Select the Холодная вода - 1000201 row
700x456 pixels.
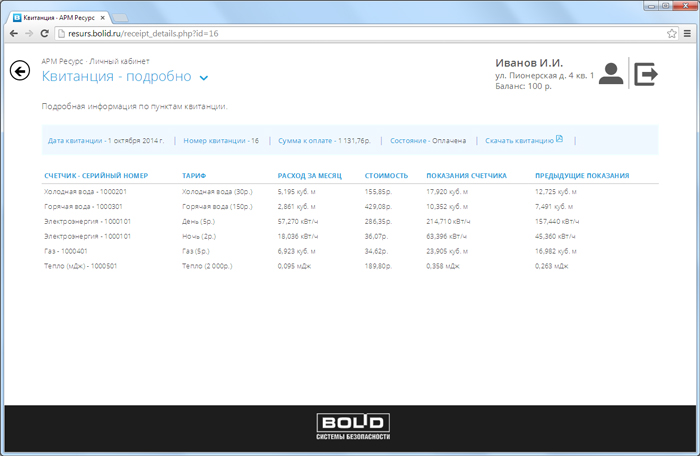(85, 190)
